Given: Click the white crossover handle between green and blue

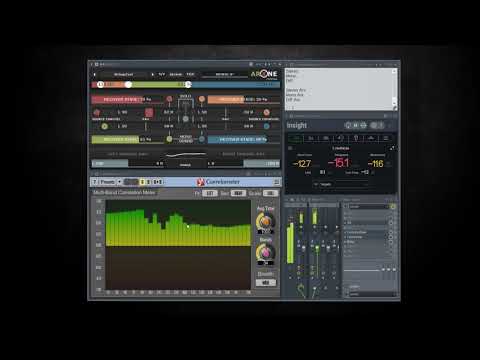Looking at the screenshot, I should click(188, 85).
